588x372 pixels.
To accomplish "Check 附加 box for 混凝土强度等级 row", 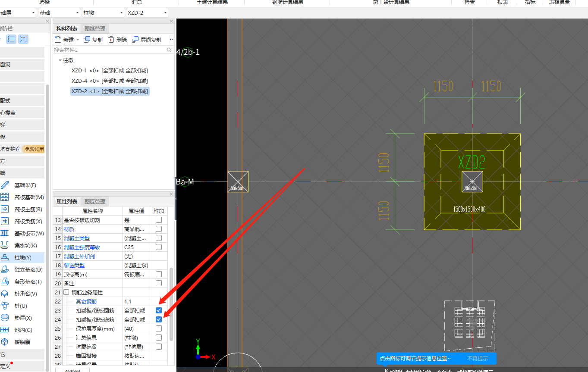I will 159,247.
